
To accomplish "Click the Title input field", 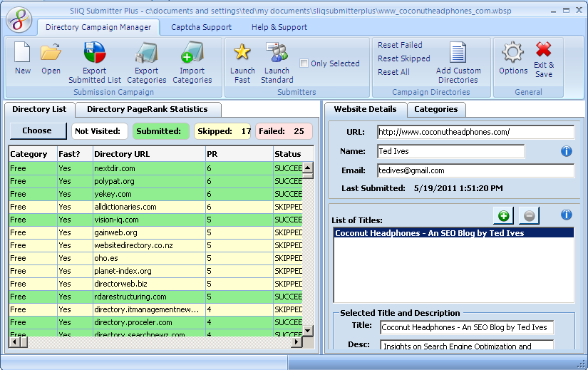I will 467,327.
